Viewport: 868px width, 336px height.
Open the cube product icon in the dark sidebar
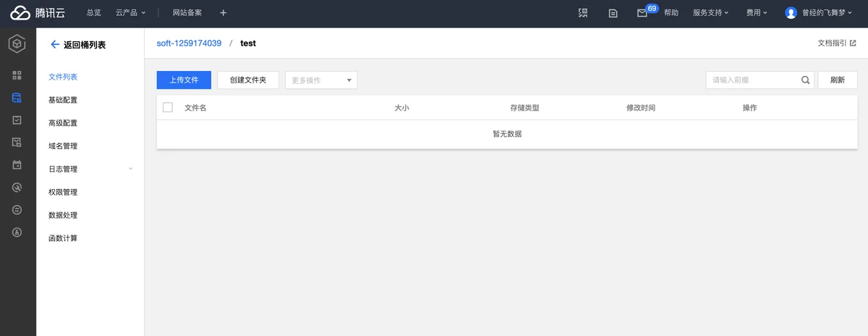coord(17,44)
